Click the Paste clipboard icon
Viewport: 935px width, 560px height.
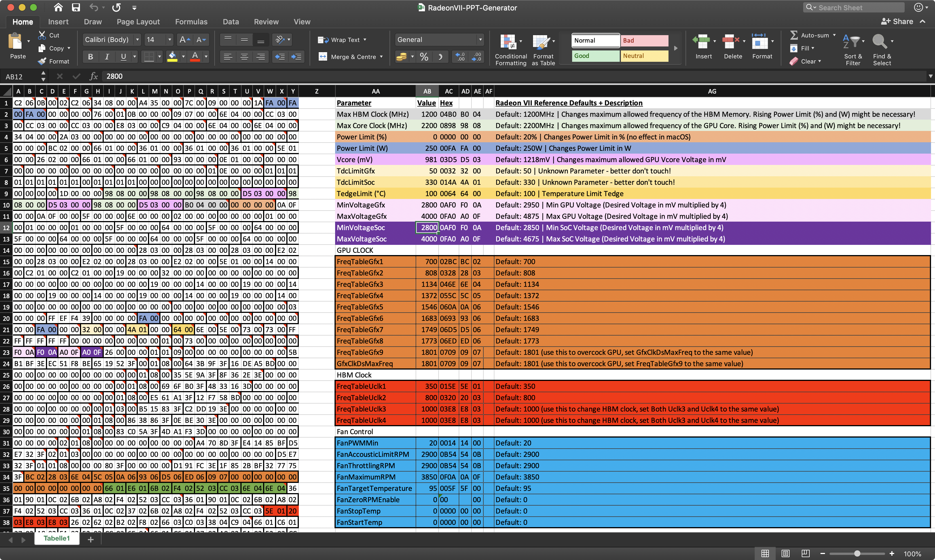16,41
